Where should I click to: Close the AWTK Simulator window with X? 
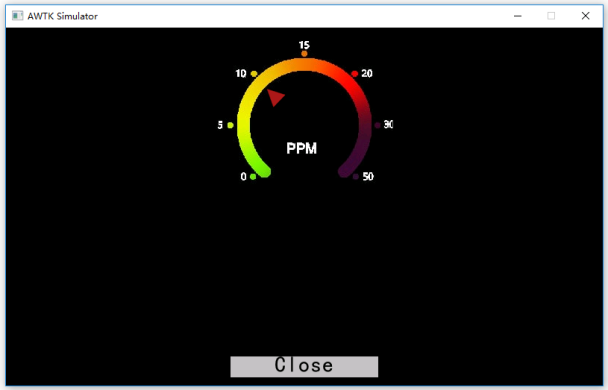click(586, 16)
